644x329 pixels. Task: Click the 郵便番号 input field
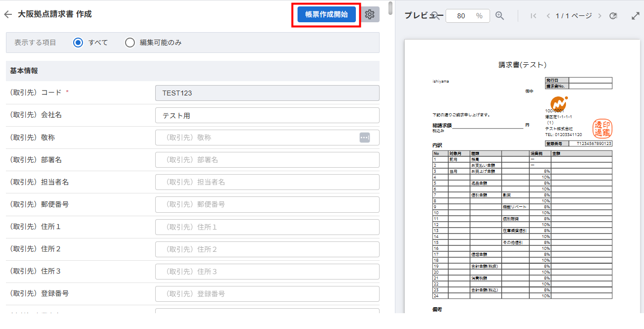(267, 204)
